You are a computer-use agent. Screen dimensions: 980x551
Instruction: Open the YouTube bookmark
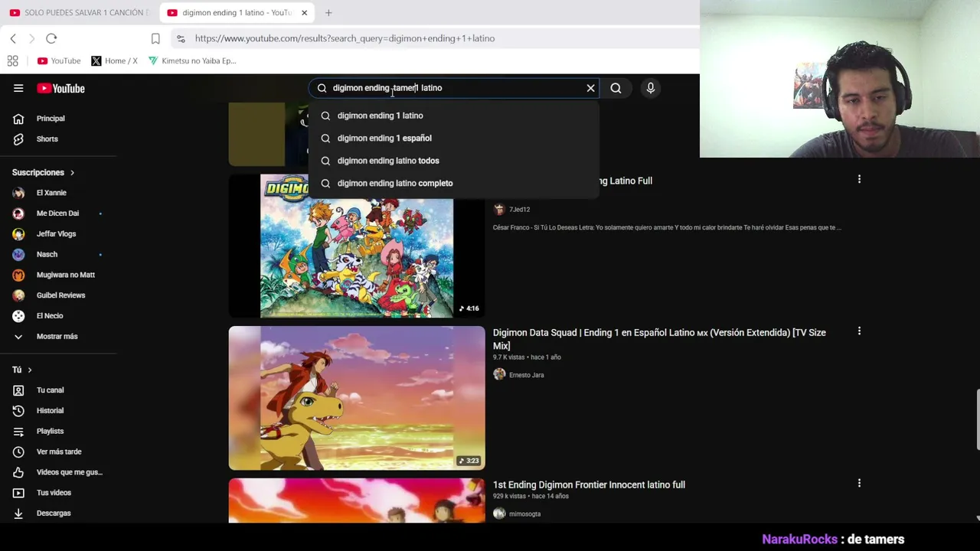[59, 61]
